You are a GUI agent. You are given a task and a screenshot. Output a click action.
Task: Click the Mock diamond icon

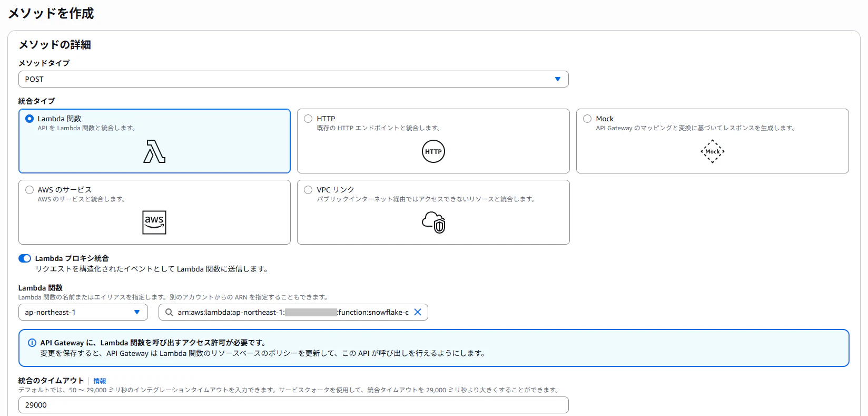point(713,151)
